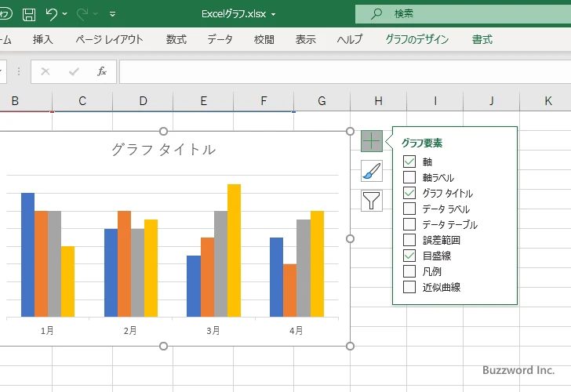Select the 書式 tab
571x392 pixels.
pos(482,39)
